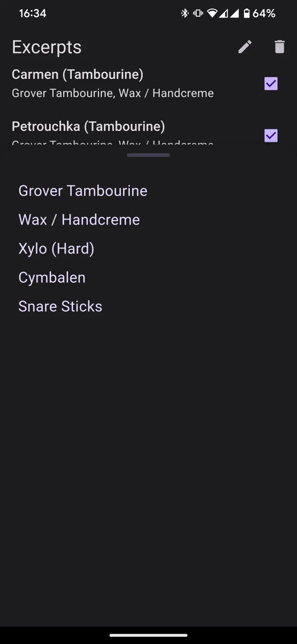Viewport: 297px width, 644px height.
Task: Select Grover Tambourine in the equipment list
Action: tap(83, 191)
